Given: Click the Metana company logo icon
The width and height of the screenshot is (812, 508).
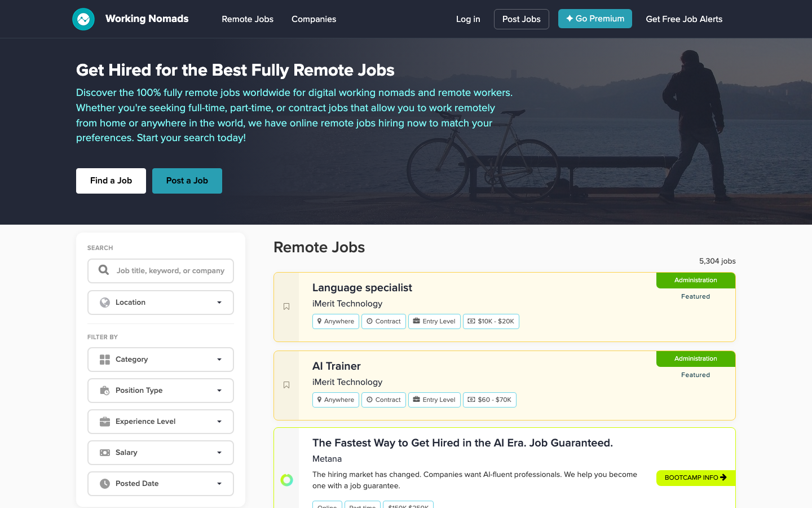Looking at the screenshot, I should (x=286, y=480).
